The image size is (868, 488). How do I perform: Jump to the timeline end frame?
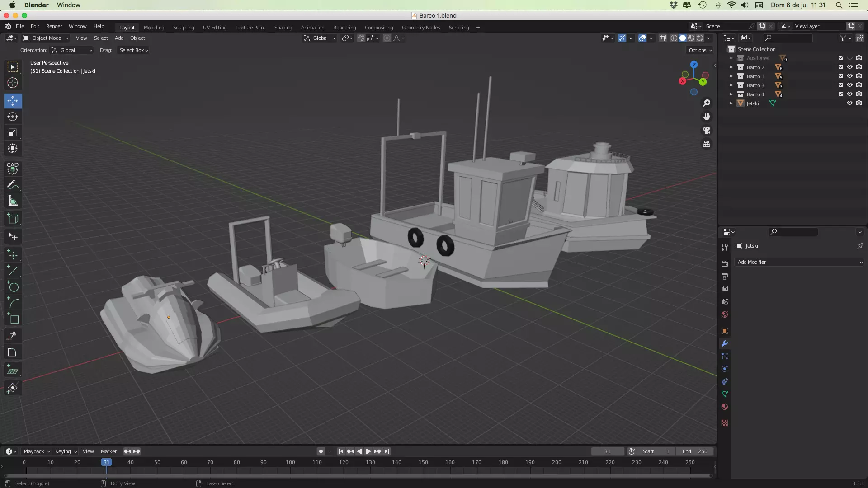pyautogui.click(x=387, y=451)
